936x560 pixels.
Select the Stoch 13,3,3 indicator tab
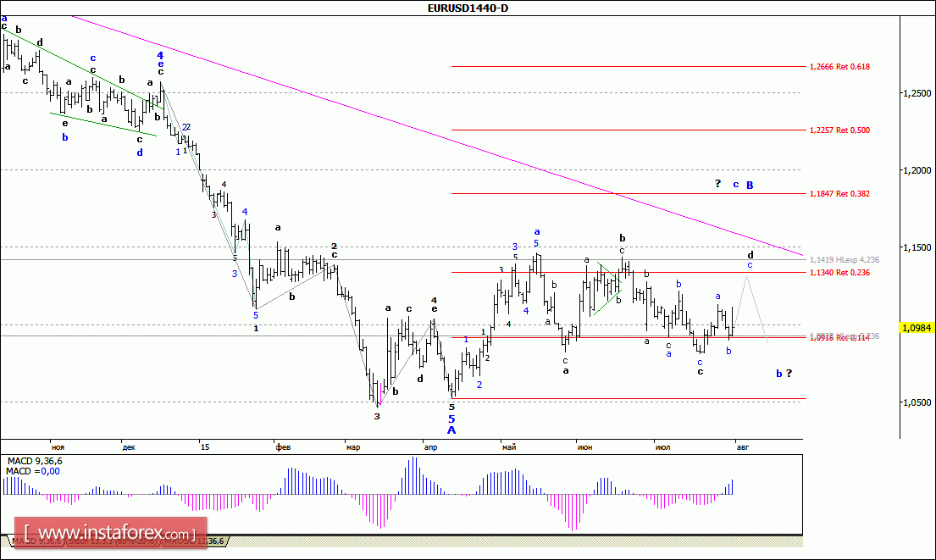click(112, 541)
